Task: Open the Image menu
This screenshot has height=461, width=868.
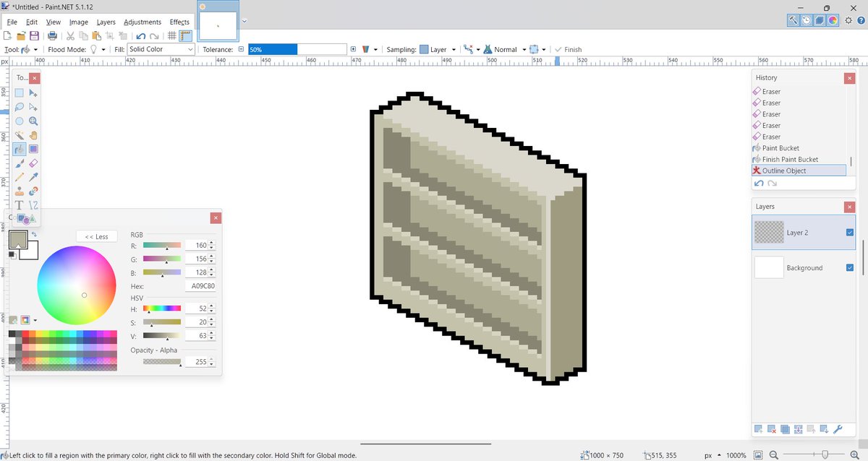Action: (79, 22)
